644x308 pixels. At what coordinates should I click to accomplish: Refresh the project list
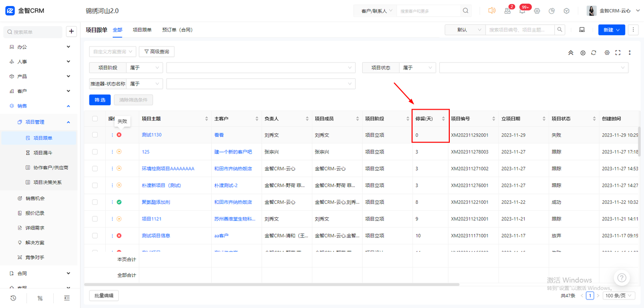click(x=594, y=52)
